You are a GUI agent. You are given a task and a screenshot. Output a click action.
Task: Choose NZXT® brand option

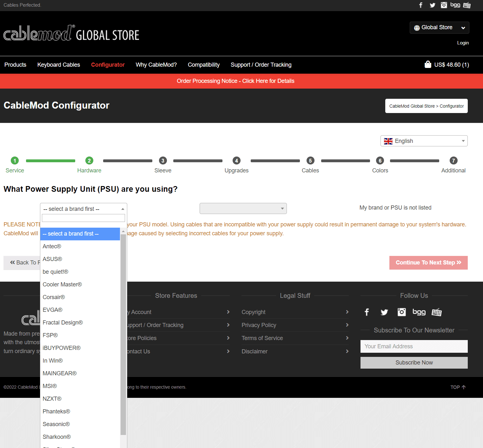pos(80,399)
